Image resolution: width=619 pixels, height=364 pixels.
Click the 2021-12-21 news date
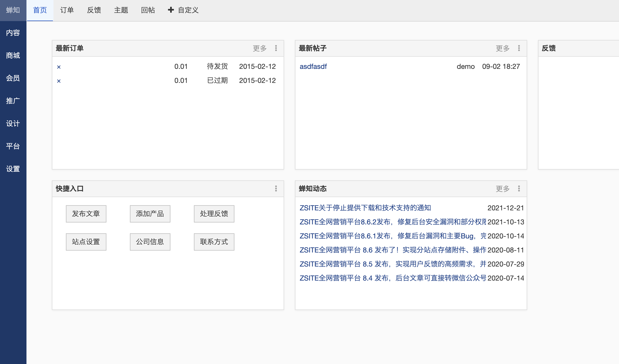pyautogui.click(x=506, y=208)
